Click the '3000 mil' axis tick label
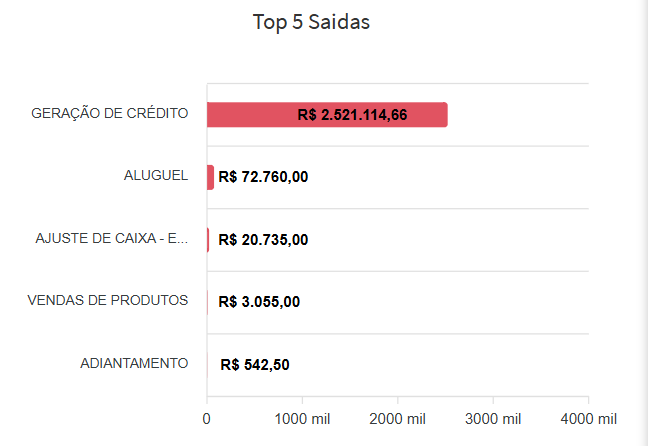 [493, 417]
